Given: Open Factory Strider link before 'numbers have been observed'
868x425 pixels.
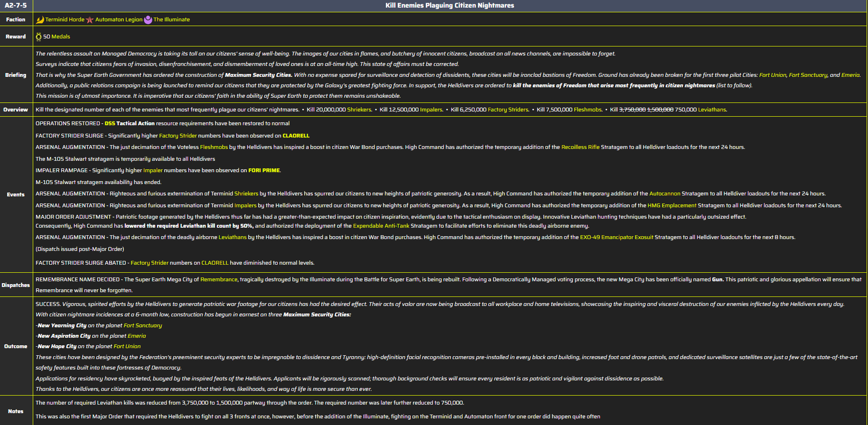Looking at the screenshot, I should pyautogui.click(x=178, y=136).
